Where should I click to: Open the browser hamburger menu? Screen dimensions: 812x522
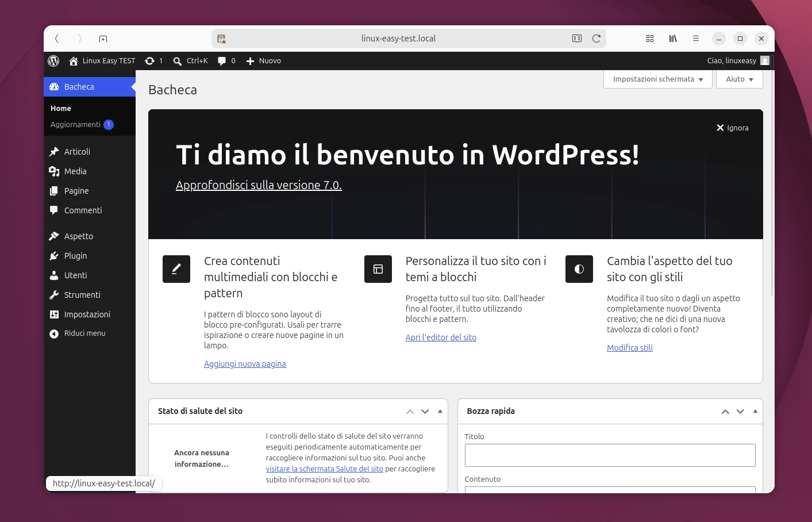click(696, 39)
